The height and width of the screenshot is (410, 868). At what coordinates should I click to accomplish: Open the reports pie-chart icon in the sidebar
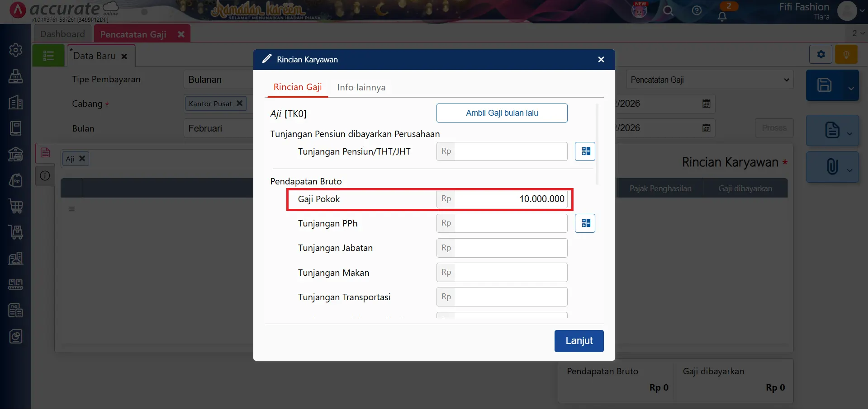(16, 336)
